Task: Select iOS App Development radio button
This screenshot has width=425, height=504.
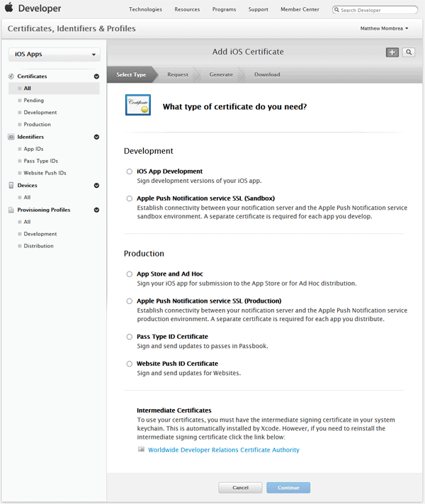Action: tap(129, 172)
